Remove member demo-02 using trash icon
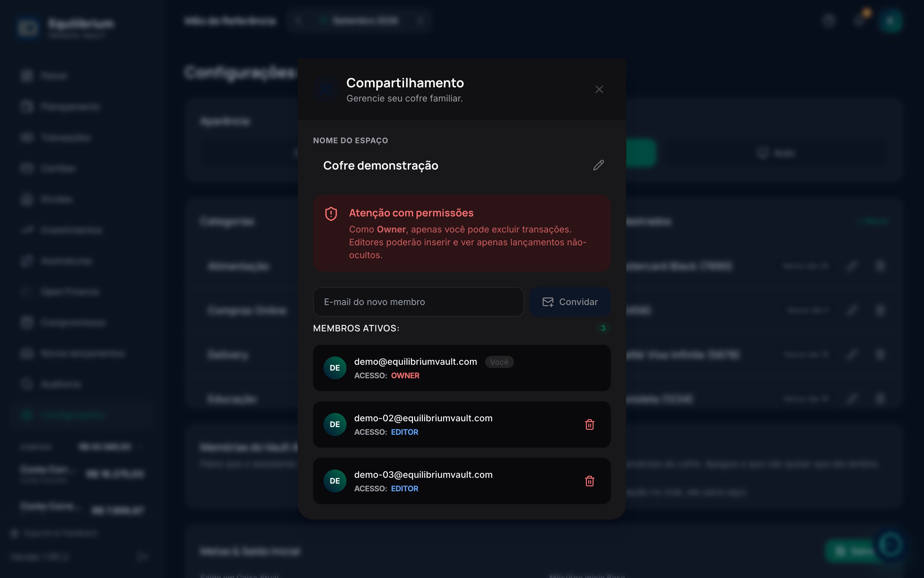 [x=589, y=424]
